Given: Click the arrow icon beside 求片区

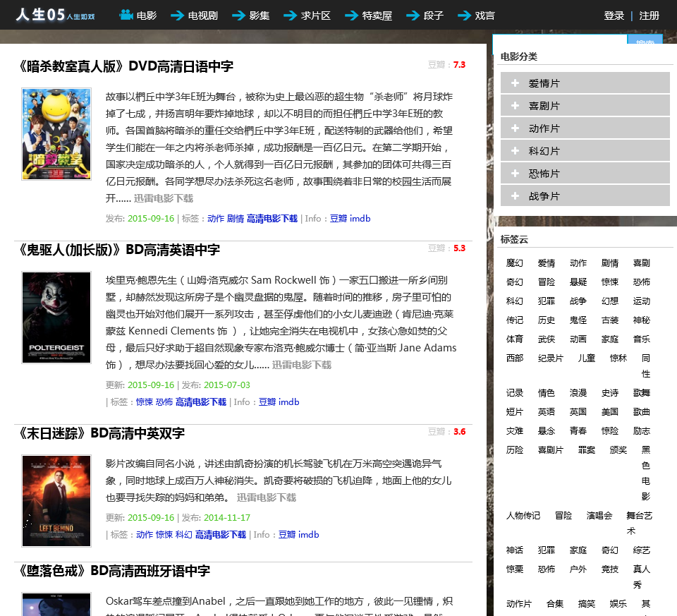Looking at the screenshot, I should [290, 16].
